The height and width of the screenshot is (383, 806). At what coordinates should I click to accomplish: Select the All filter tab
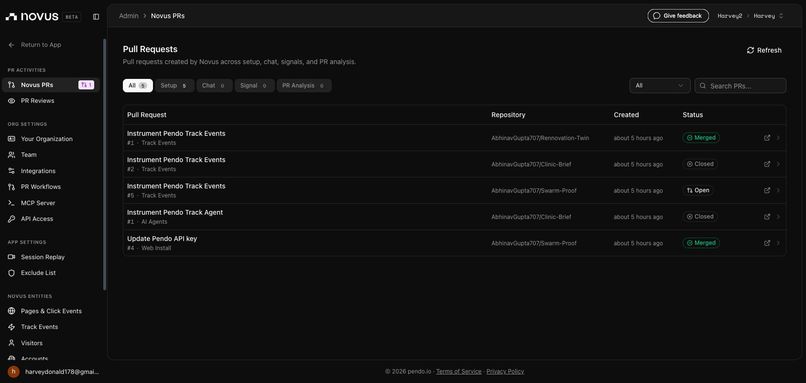(x=138, y=86)
